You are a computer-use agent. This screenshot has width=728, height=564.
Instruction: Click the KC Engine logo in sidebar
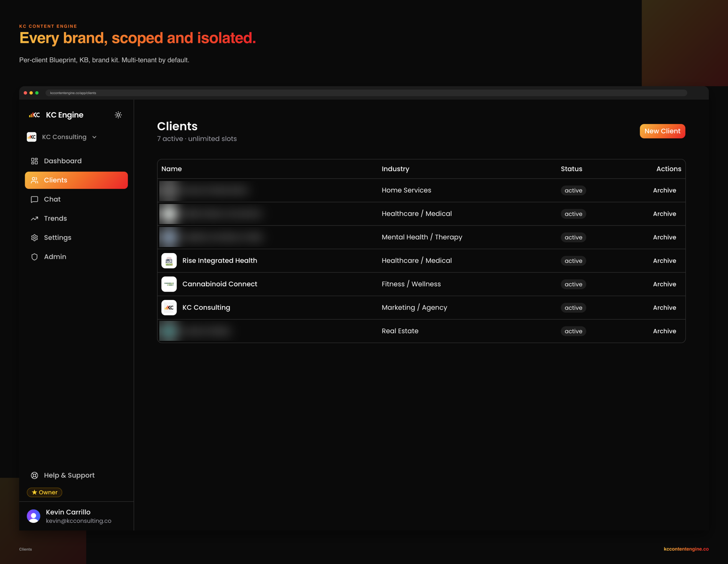(34, 115)
